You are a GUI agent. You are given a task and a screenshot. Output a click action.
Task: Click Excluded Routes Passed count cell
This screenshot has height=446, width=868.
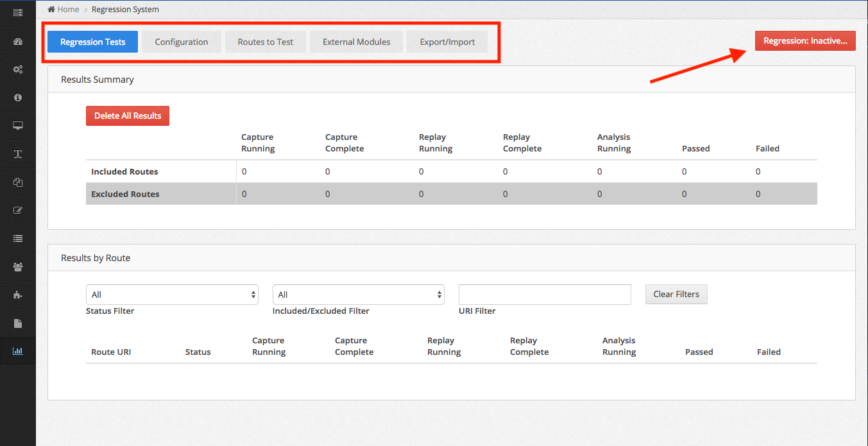685,194
